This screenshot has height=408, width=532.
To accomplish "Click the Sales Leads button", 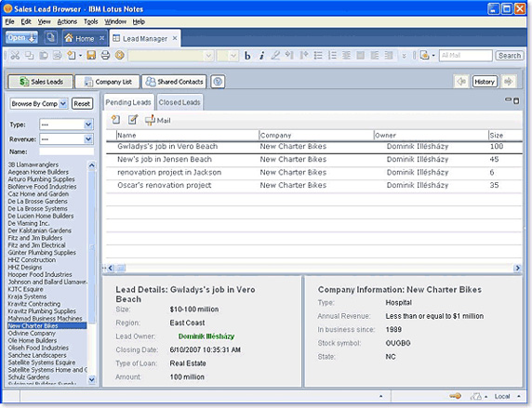I will tap(41, 82).
